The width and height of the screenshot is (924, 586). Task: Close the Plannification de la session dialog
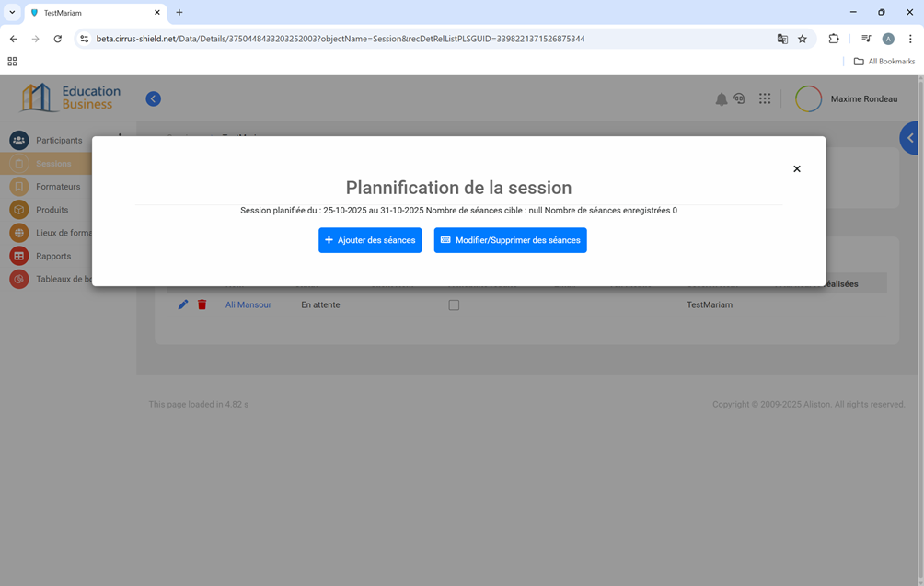pyautogui.click(x=797, y=169)
